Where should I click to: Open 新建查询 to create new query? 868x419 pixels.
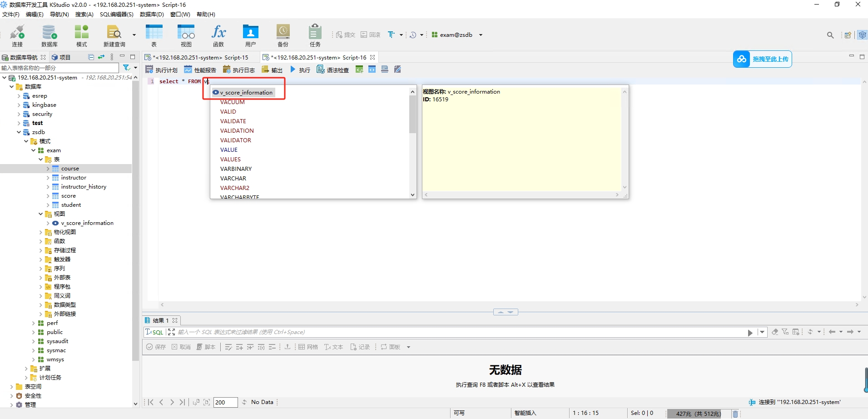click(x=114, y=35)
